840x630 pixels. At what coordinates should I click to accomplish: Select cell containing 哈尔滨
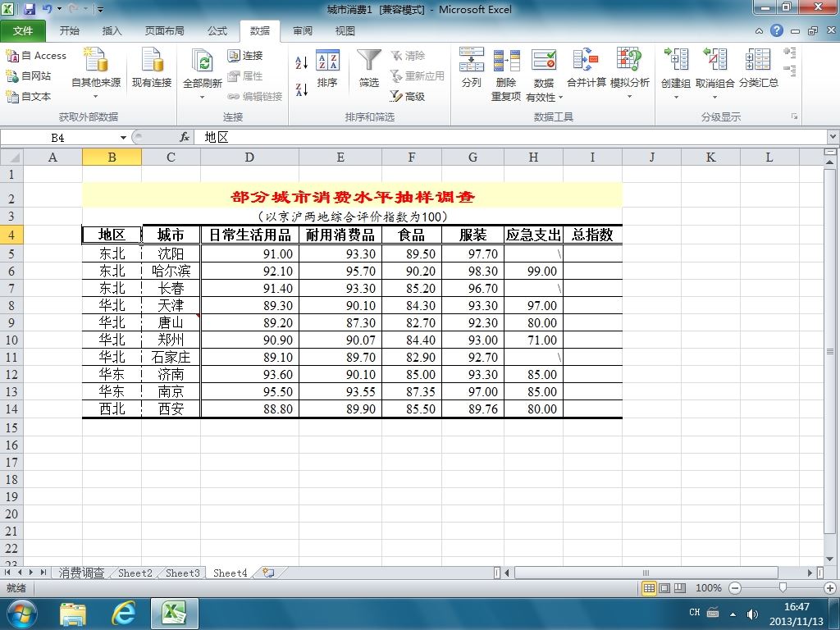[171, 271]
